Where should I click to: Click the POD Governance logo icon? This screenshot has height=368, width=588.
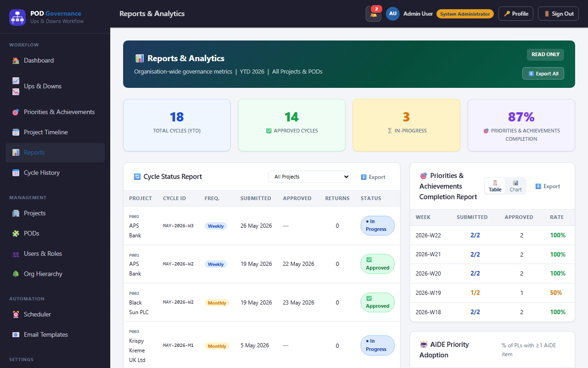pyautogui.click(x=17, y=17)
